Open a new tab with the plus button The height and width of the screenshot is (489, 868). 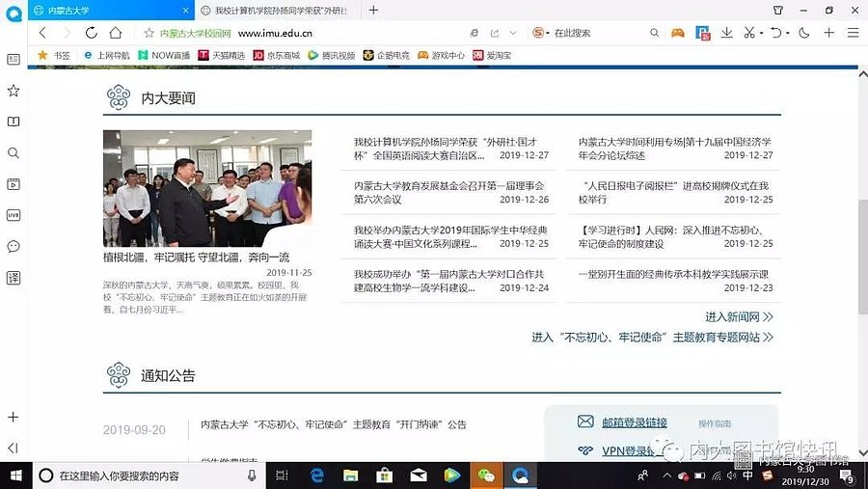click(x=373, y=10)
